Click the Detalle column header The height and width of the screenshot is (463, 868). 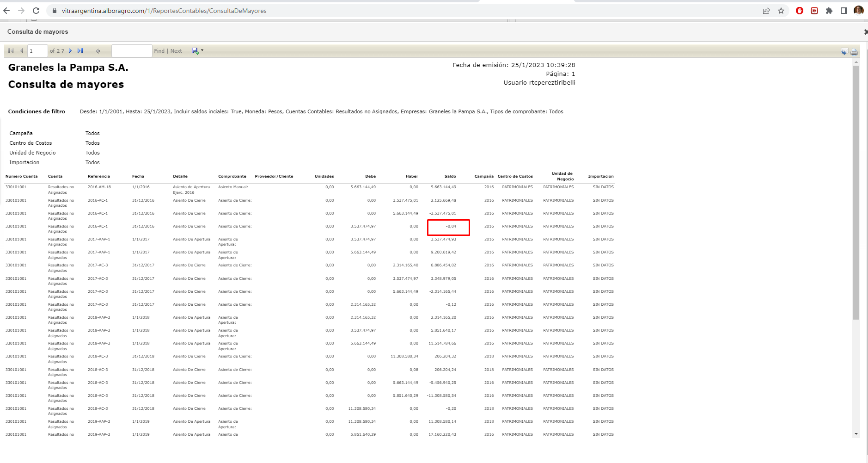(x=180, y=176)
